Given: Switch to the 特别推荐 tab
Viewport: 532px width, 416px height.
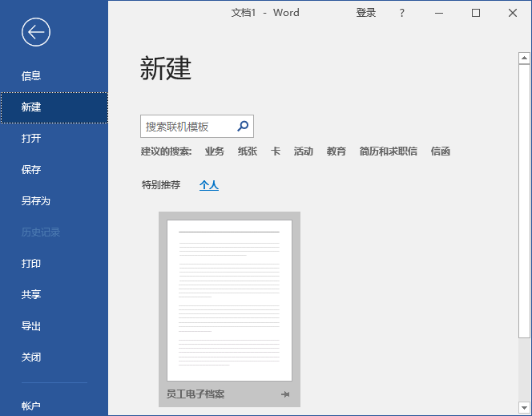Looking at the screenshot, I should pos(161,185).
